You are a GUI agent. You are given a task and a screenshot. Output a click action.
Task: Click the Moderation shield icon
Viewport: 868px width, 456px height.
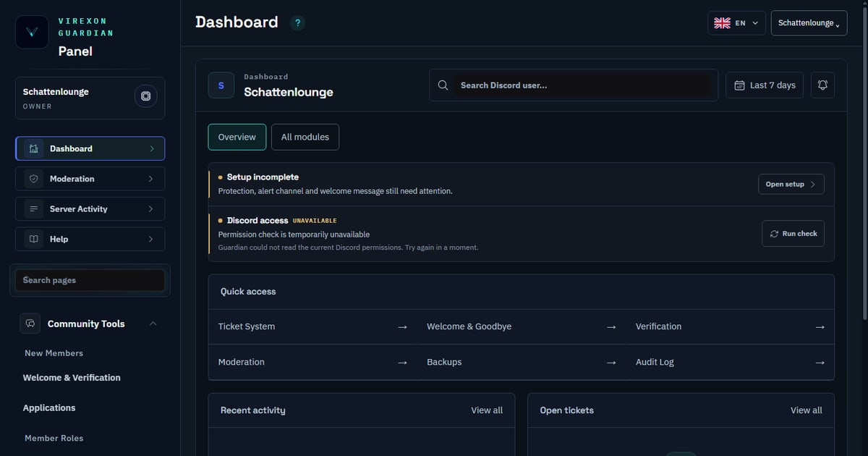point(33,179)
